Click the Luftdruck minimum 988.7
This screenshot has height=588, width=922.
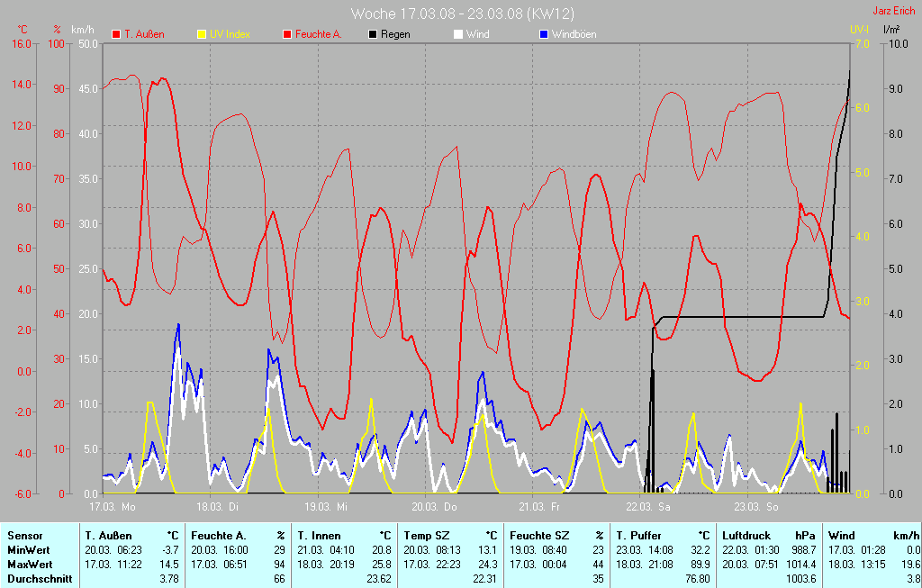(804, 550)
